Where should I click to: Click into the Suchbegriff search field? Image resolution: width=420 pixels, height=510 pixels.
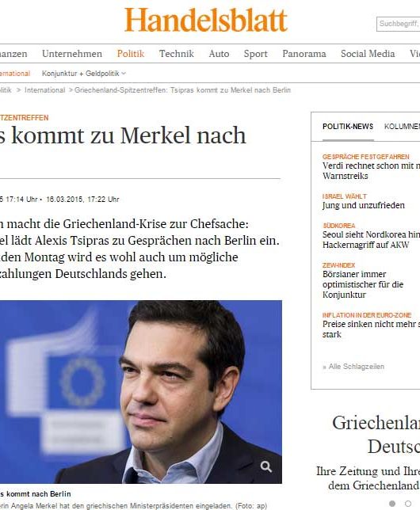[x=398, y=24]
